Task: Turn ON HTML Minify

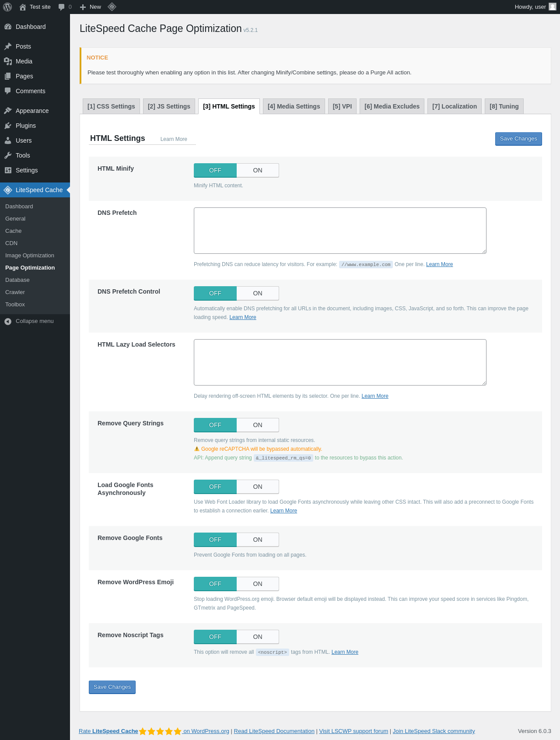Action: pos(258,170)
